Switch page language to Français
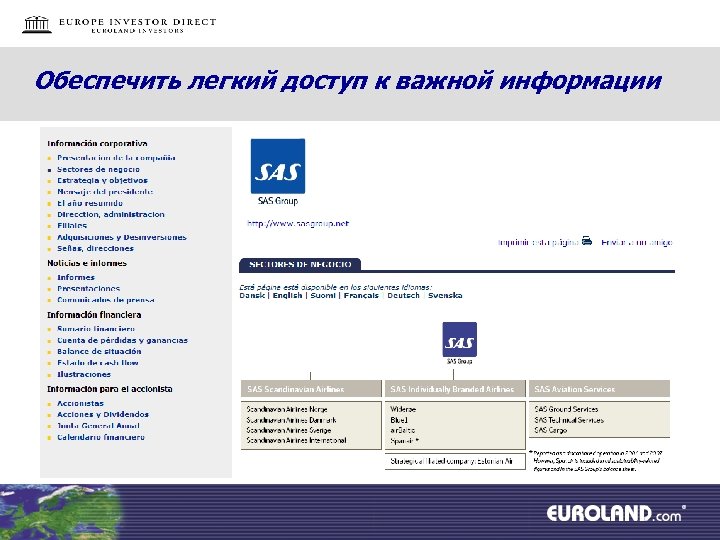The height and width of the screenshot is (540, 720). click(x=361, y=295)
